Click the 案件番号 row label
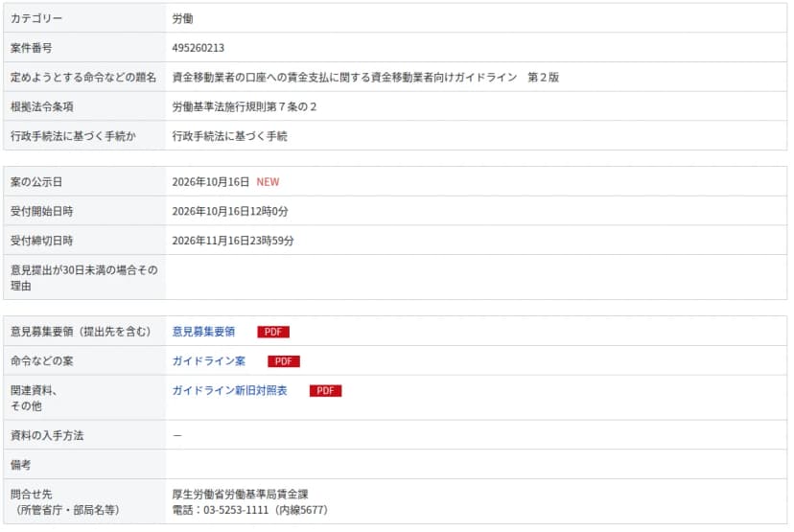This screenshot has height=532, width=794. [x=32, y=48]
